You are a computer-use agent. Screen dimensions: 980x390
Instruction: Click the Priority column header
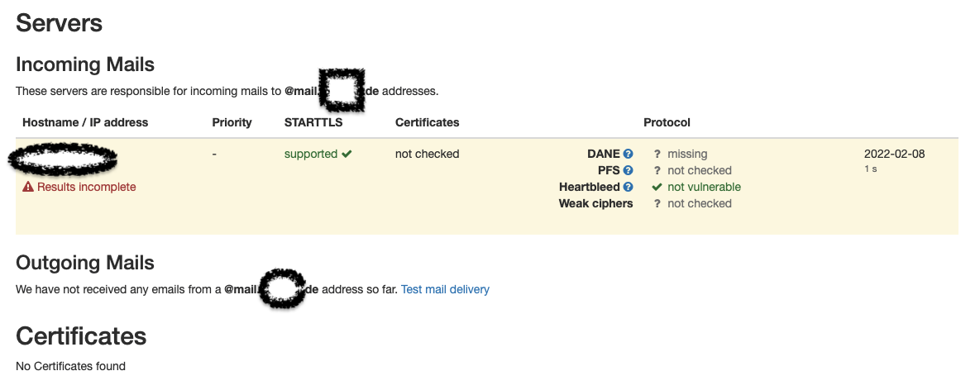[x=232, y=122]
